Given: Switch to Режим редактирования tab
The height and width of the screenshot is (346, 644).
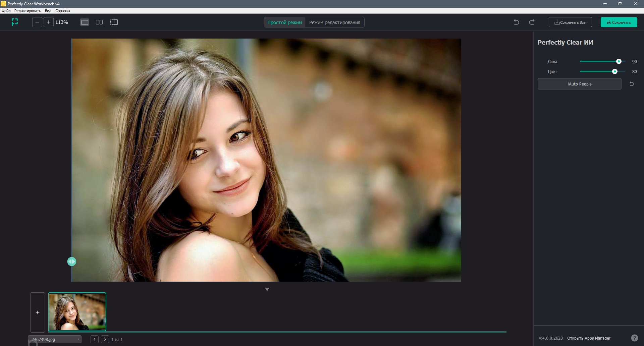Looking at the screenshot, I should [x=335, y=22].
